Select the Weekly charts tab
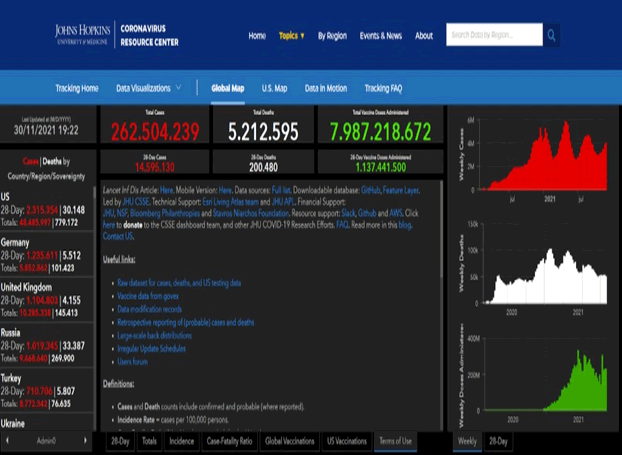622x455 pixels. 467,441
